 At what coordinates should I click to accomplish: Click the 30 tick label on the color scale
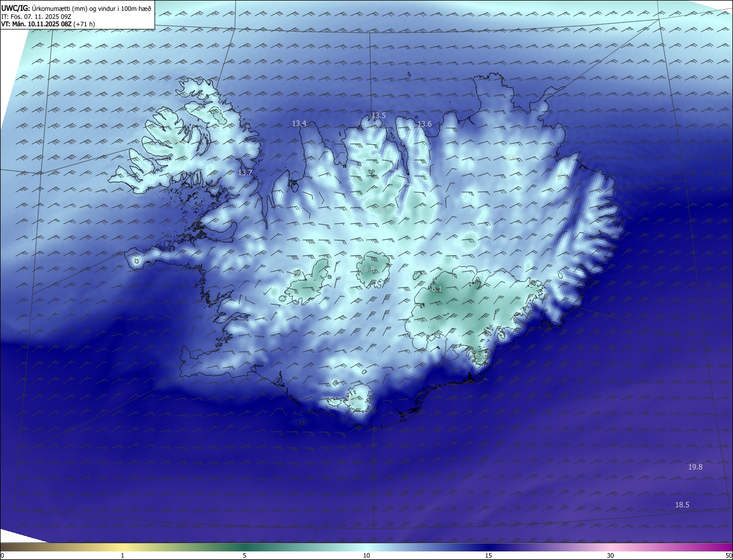point(610,555)
